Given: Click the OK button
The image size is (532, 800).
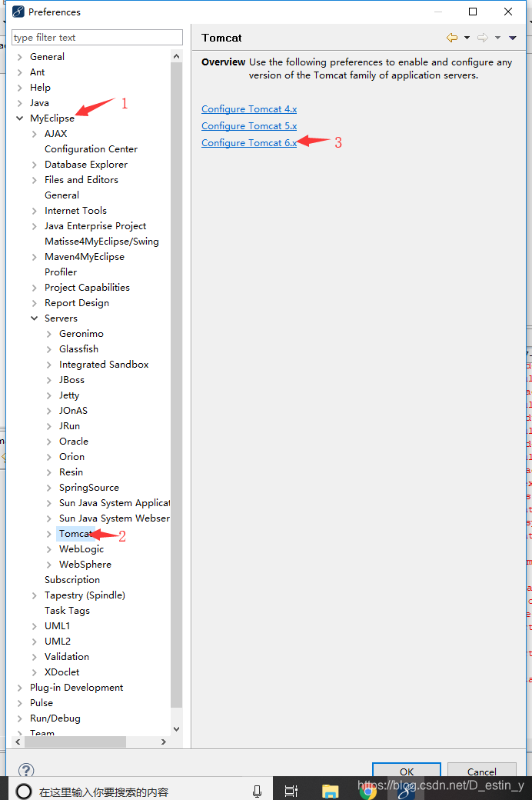Looking at the screenshot, I should 407,771.
